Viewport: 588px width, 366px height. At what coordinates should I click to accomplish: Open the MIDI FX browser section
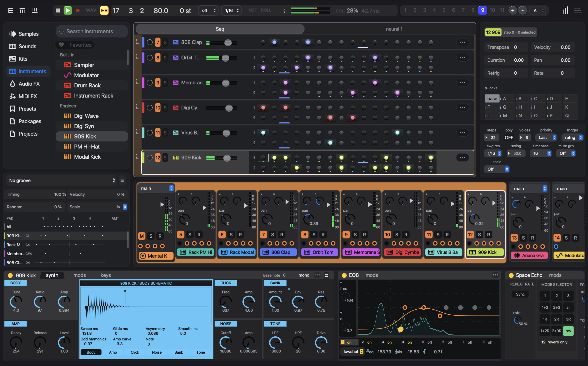click(x=23, y=96)
